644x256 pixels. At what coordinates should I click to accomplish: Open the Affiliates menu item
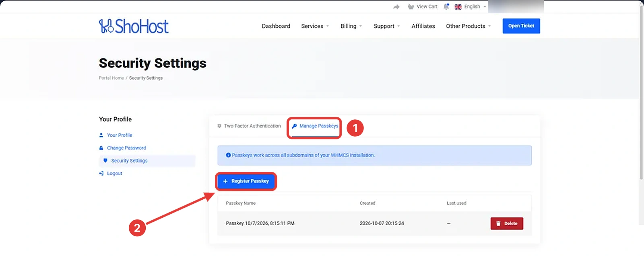(x=423, y=26)
